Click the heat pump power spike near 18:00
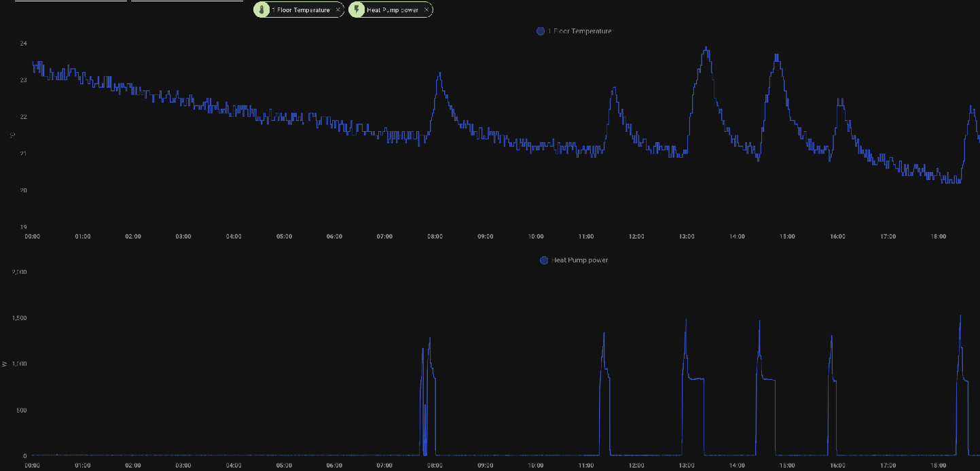The height and width of the screenshot is (471, 980). coord(960,316)
